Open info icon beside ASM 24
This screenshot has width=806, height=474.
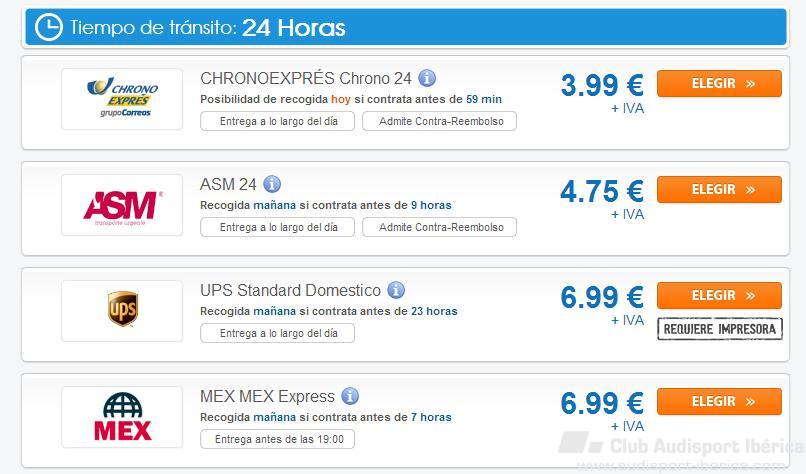click(x=272, y=184)
